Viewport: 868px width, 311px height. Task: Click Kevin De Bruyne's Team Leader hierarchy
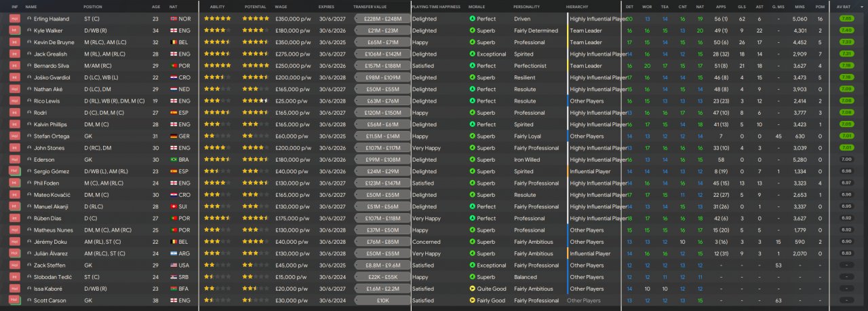click(x=586, y=42)
